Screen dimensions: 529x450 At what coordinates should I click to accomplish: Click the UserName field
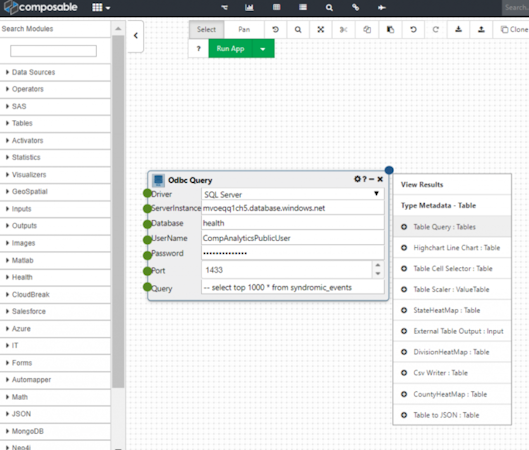[x=293, y=238]
